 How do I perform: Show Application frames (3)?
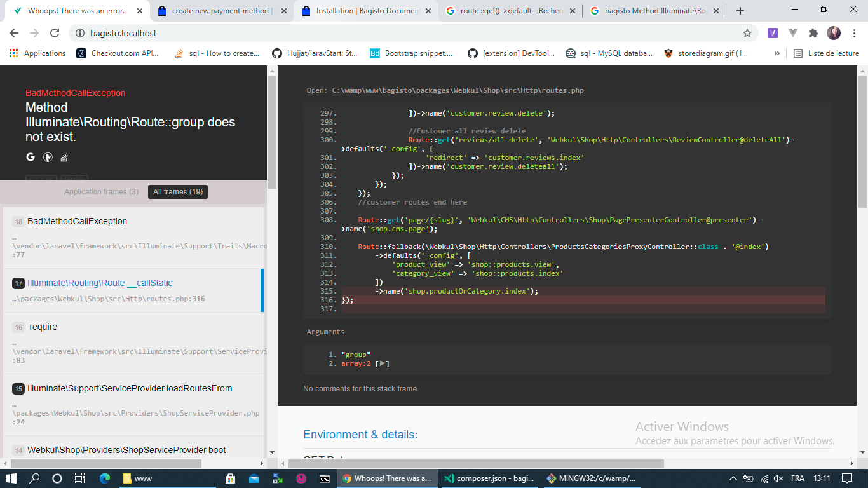click(x=101, y=192)
